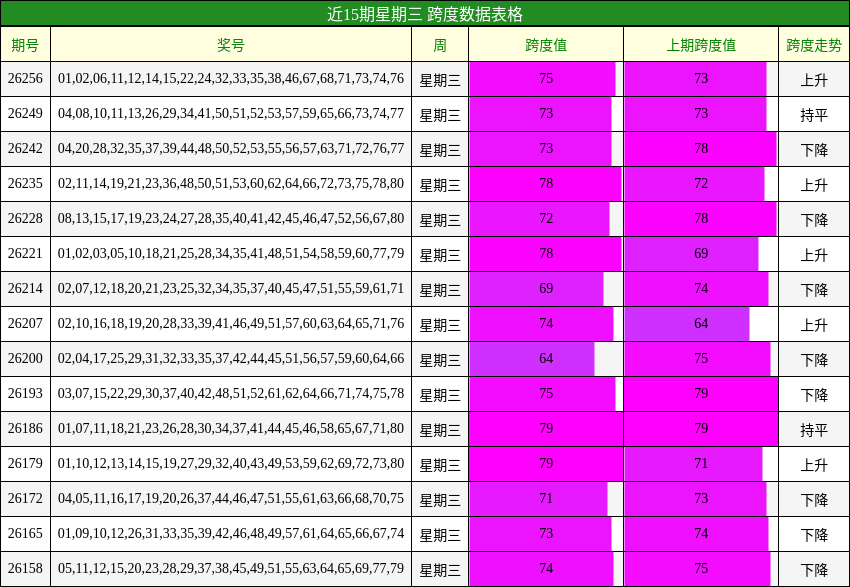This screenshot has width=850, height=587.
Task: Click the 上升 trend cell in row 26256
Action: click(x=814, y=79)
